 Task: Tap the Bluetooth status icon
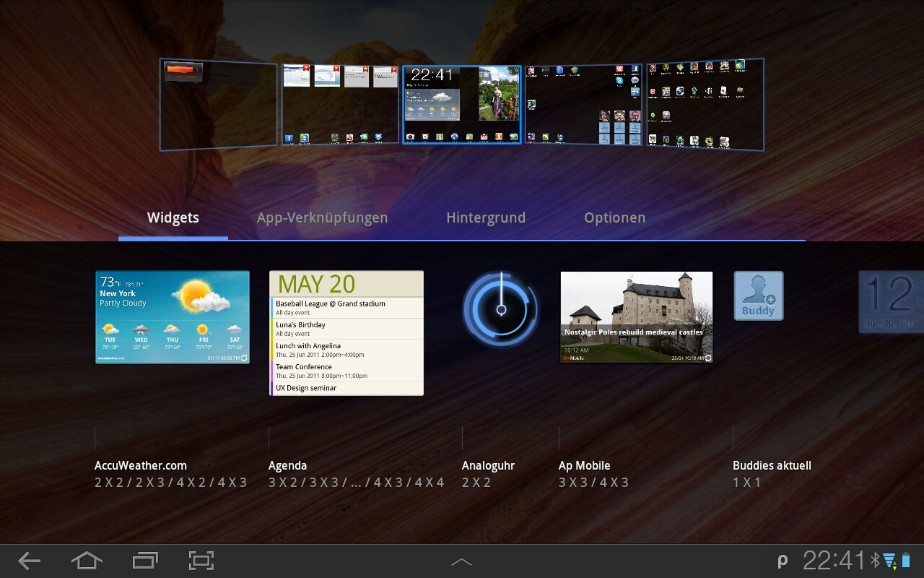click(x=875, y=561)
